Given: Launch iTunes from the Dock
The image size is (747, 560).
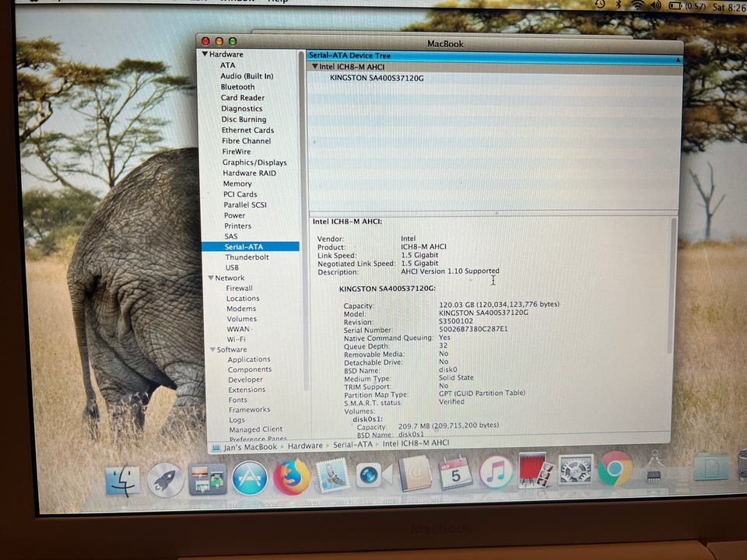Looking at the screenshot, I should tap(496, 472).
